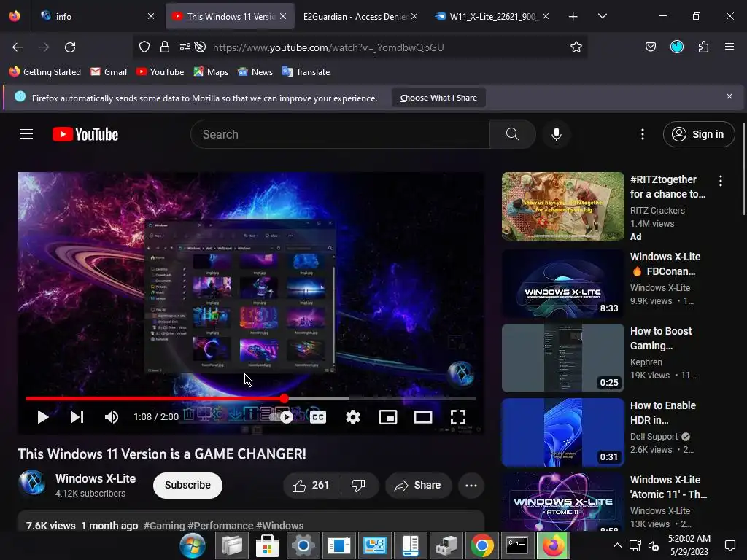Screen dimensions: 747x560
Task: Mute the video volume speaker
Action: click(x=111, y=417)
